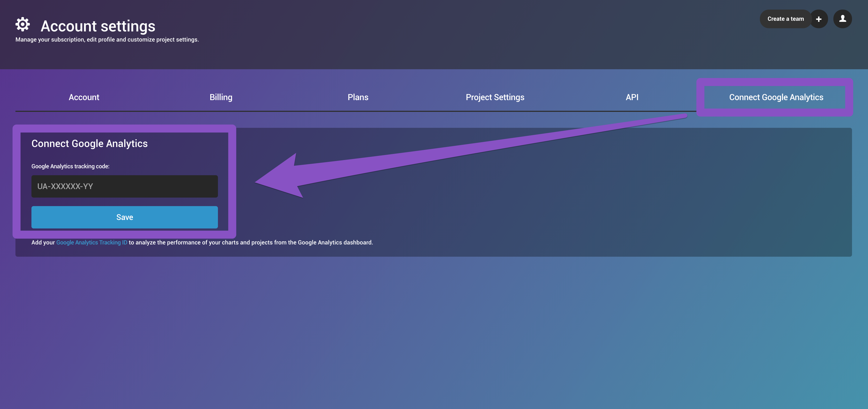Screen dimensions: 868x409
Task: Click the Google Analytics tracking code label
Action: click(x=70, y=166)
